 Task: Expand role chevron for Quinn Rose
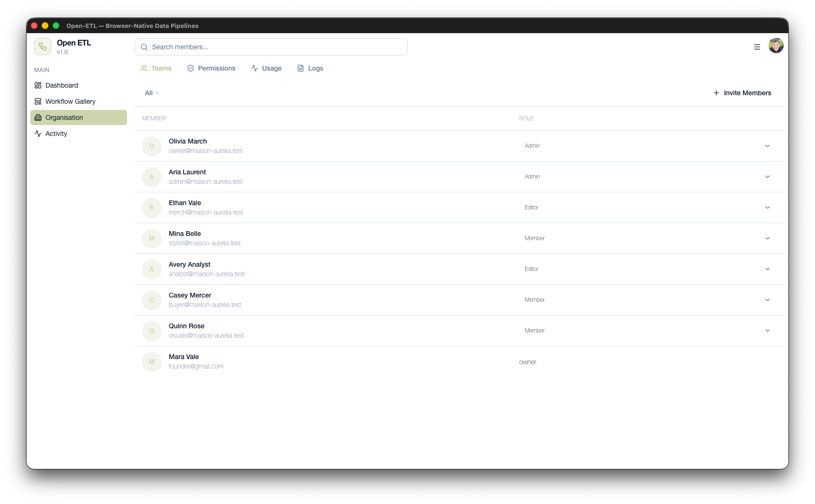768,331
